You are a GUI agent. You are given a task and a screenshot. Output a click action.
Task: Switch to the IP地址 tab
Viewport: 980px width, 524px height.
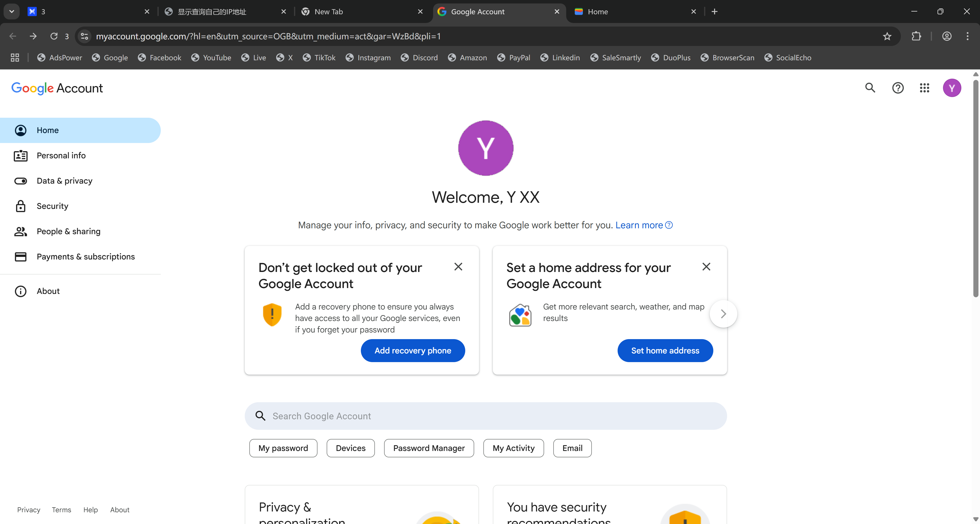click(x=225, y=12)
